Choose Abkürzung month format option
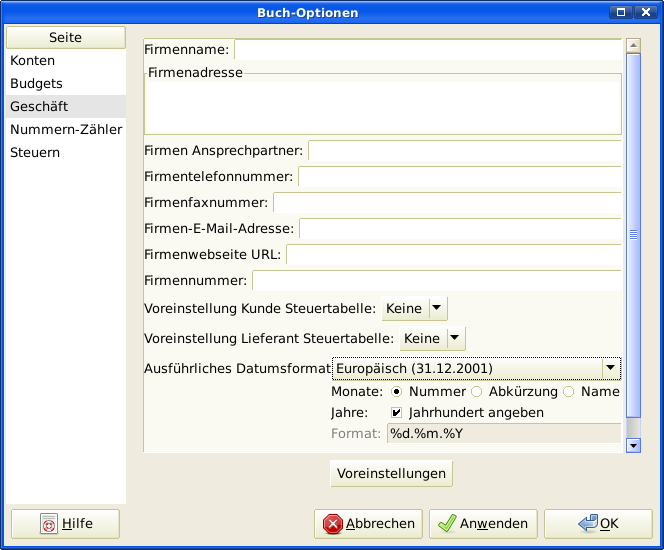Screen dimensions: 664x550 point(477,392)
